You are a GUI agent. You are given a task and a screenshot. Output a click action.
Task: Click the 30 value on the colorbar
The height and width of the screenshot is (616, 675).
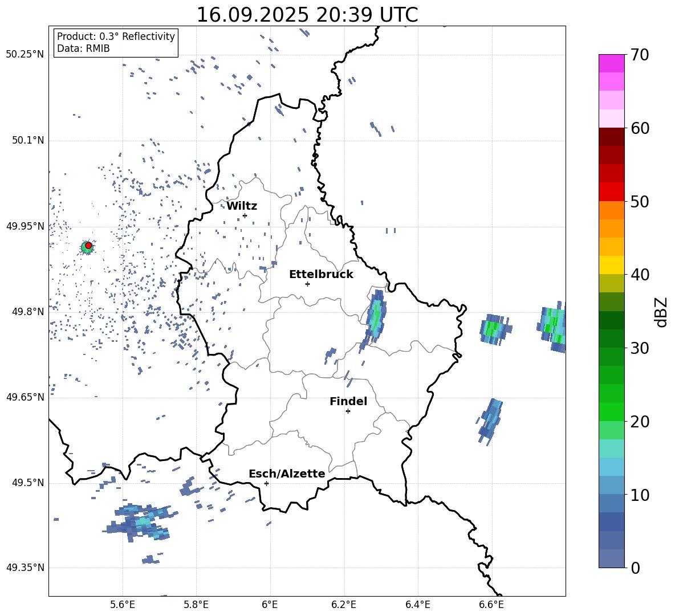640,348
